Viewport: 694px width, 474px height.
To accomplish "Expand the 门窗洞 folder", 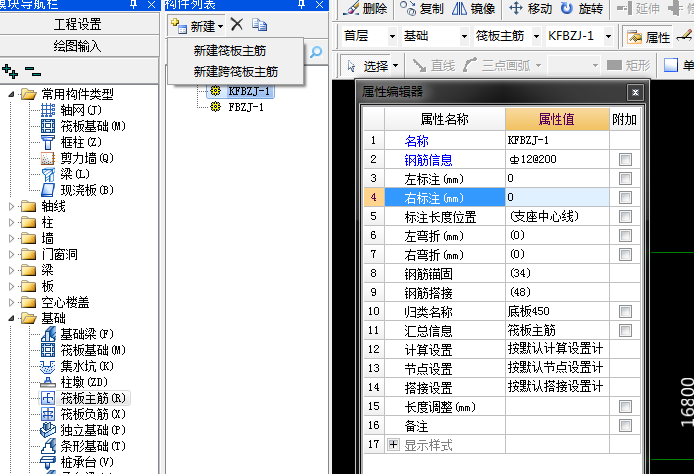I will 12,254.
